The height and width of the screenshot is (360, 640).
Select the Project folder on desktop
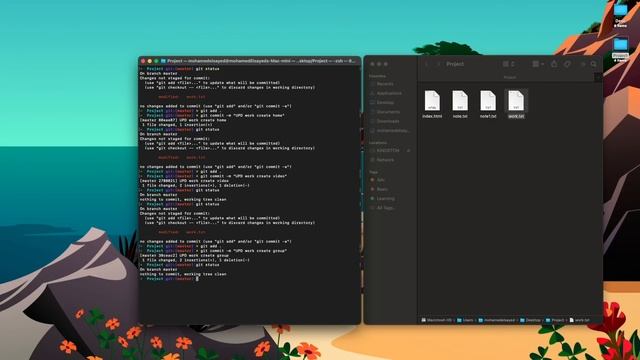click(620, 46)
